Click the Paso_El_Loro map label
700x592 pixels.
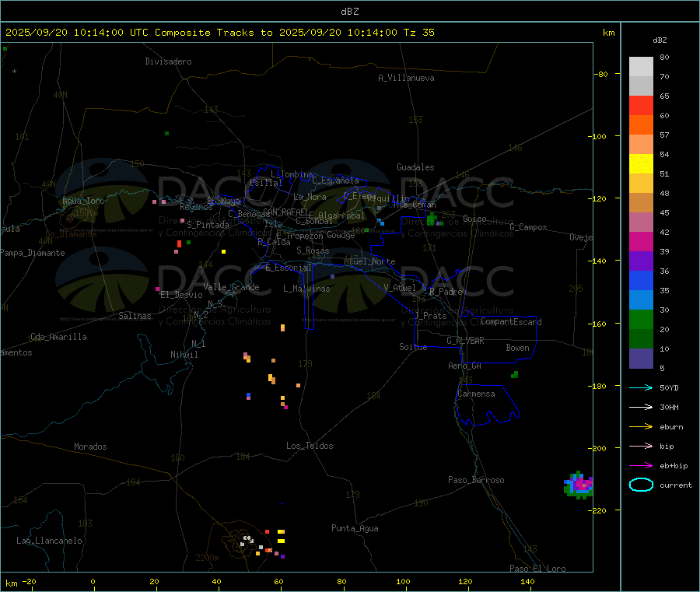coord(537,569)
